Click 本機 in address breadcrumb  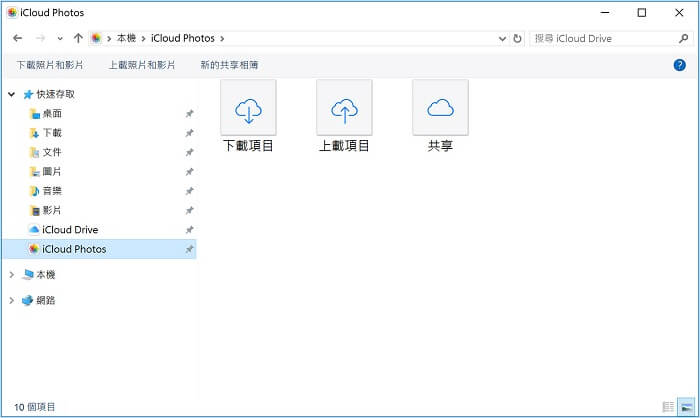tap(126, 38)
